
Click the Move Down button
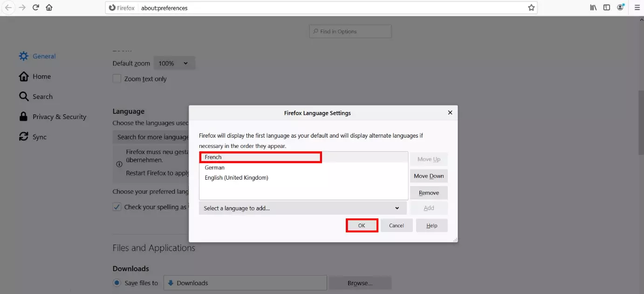[x=429, y=176]
